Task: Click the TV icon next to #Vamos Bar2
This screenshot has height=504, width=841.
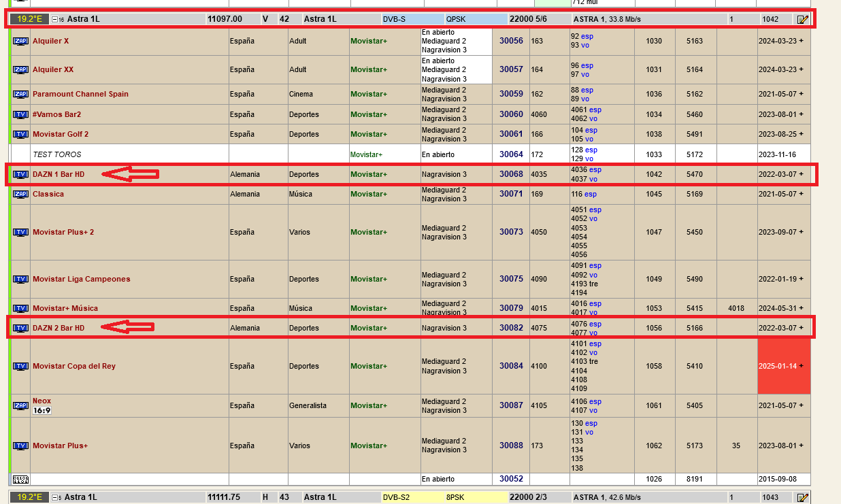Action: point(20,114)
